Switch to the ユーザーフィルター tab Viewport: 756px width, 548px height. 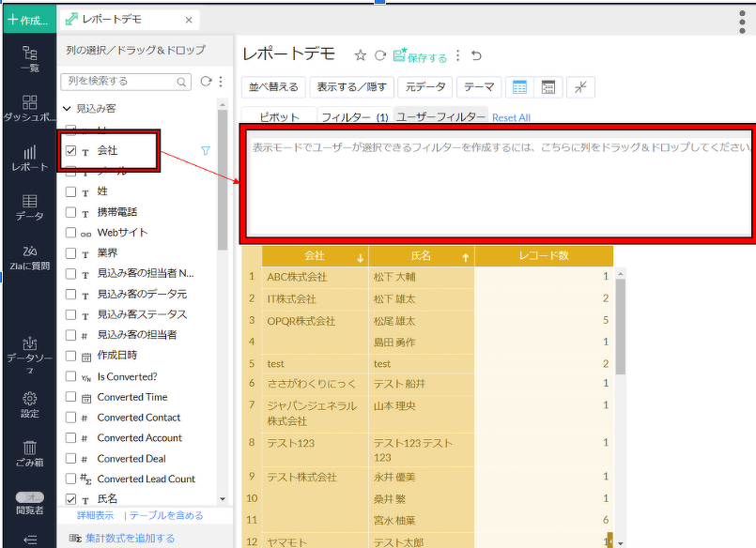440,117
